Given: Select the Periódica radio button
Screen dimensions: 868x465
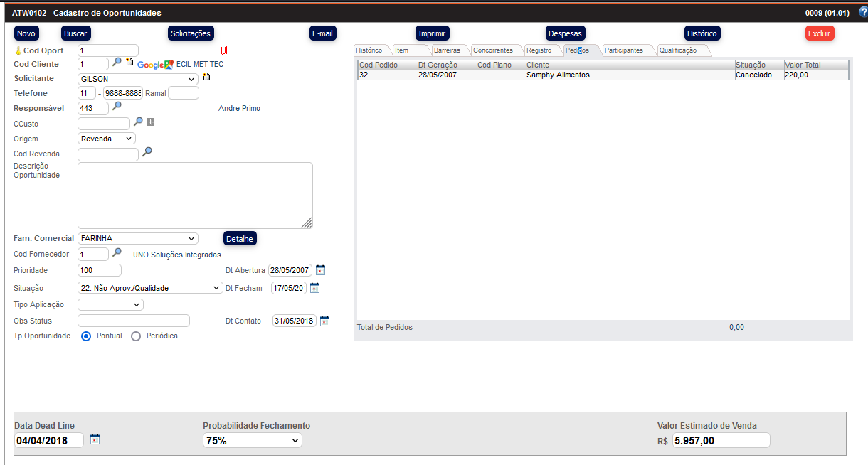Looking at the screenshot, I should pyautogui.click(x=136, y=336).
